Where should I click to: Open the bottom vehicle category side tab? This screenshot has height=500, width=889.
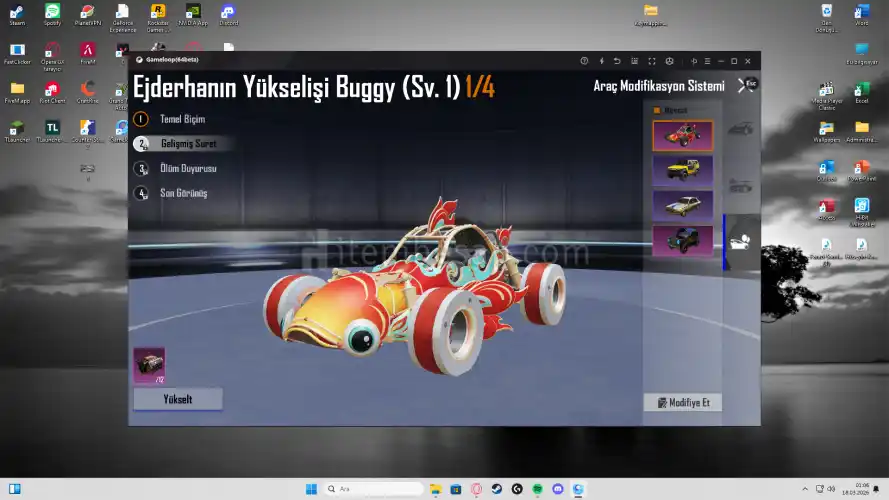pyautogui.click(x=741, y=242)
